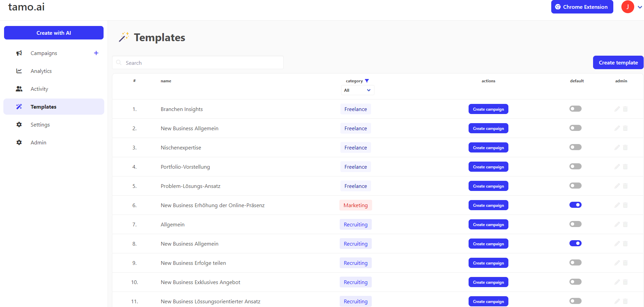Click edit pencil icon for Branchen Insights
The height and width of the screenshot is (307, 644).
click(617, 109)
